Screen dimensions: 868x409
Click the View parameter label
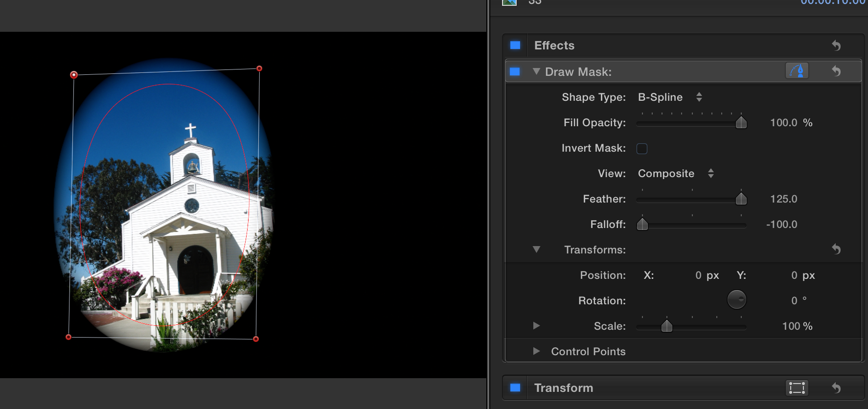612,174
